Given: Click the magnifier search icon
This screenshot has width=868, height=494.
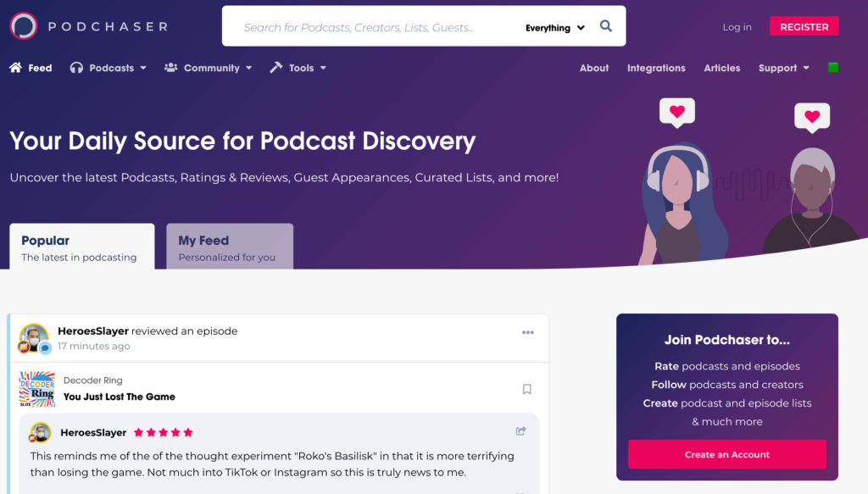Looking at the screenshot, I should [x=606, y=26].
